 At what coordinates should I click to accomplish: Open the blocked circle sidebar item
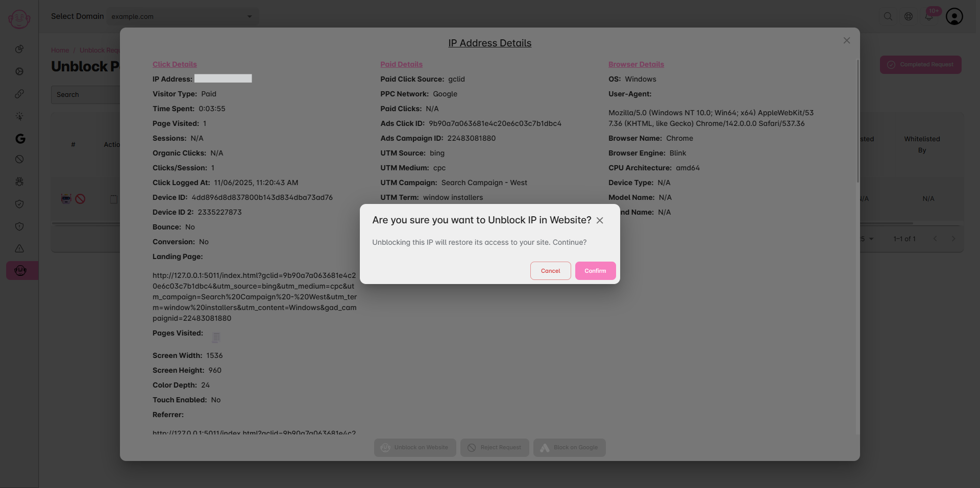(19, 159)
